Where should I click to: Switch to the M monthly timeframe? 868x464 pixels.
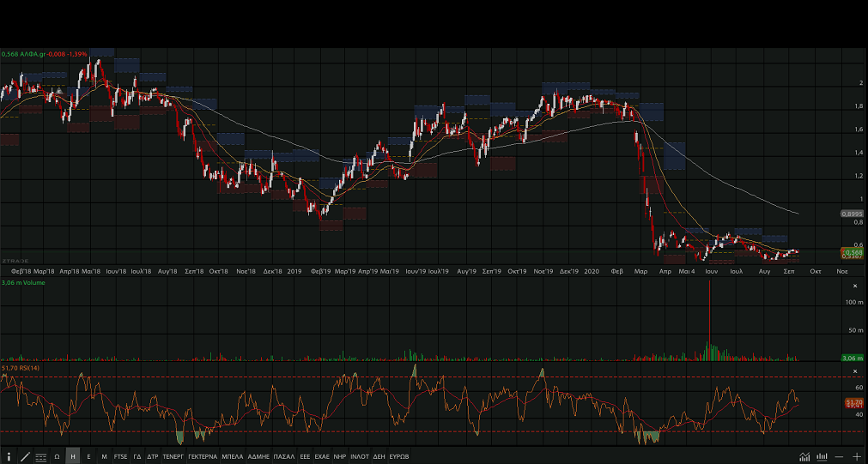pyautogui.click(x=104, y=457)
